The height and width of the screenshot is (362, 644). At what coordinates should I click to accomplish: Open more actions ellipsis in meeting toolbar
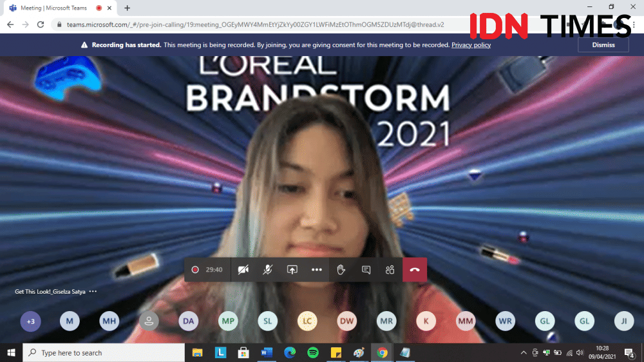[316, 270]
